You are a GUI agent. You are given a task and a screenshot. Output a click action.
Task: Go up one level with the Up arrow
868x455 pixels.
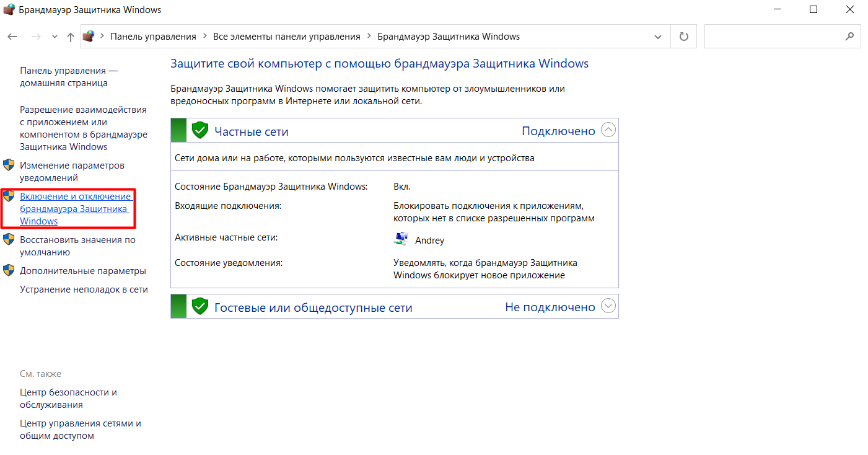point(70,37)
